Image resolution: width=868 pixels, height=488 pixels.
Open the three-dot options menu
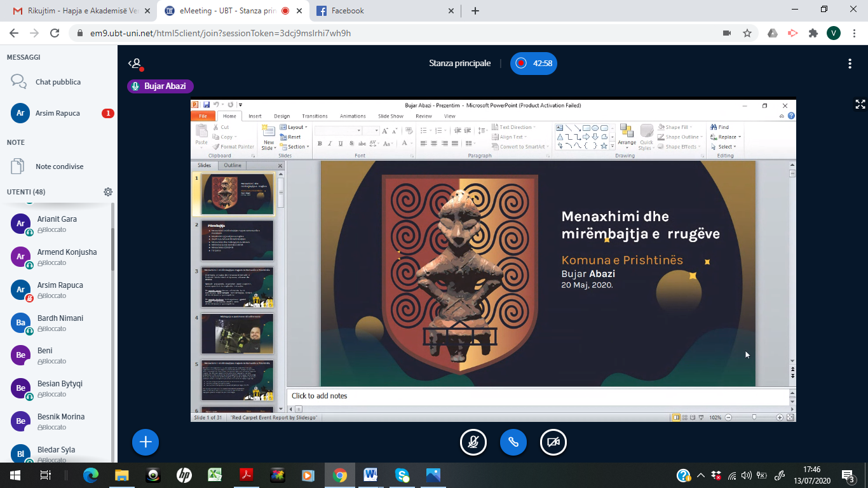(x=850, y=64)
